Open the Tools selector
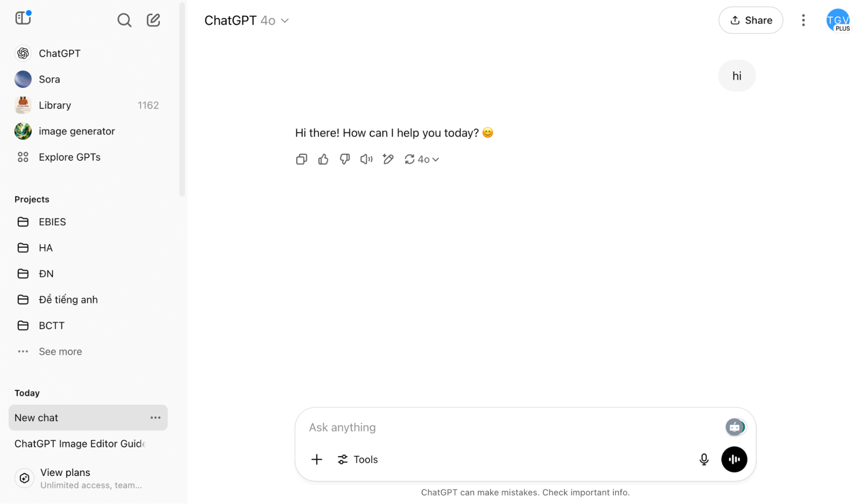The width and height of the screenshot is (864, 504). coord(357,459)
